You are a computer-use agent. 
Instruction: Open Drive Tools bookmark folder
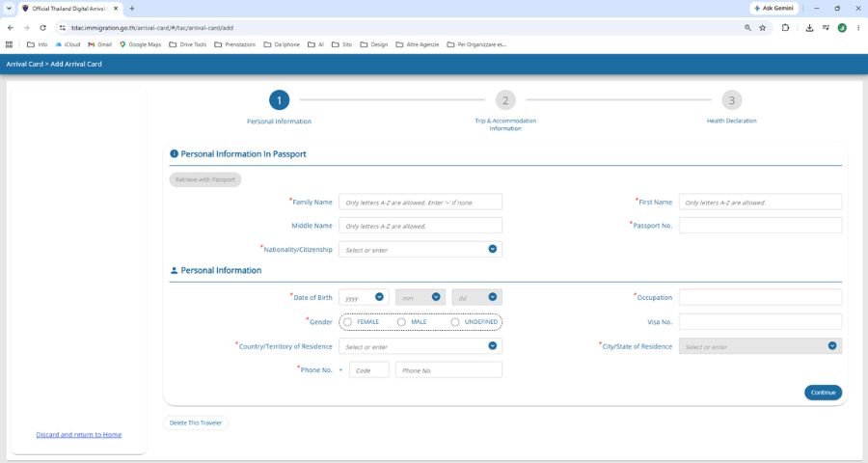click(x=188, y=44)
